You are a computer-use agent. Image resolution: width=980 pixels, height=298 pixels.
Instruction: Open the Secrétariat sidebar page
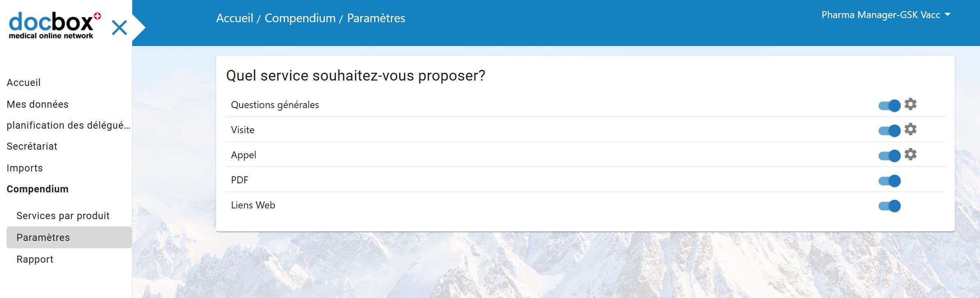click(x=32, y=146)
